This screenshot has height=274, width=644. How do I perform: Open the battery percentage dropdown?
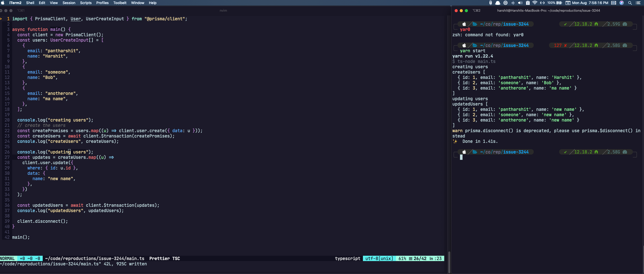552,3
